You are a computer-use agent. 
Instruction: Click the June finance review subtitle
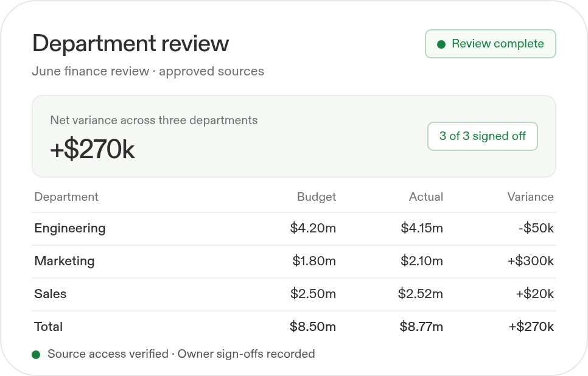[148, 71]
